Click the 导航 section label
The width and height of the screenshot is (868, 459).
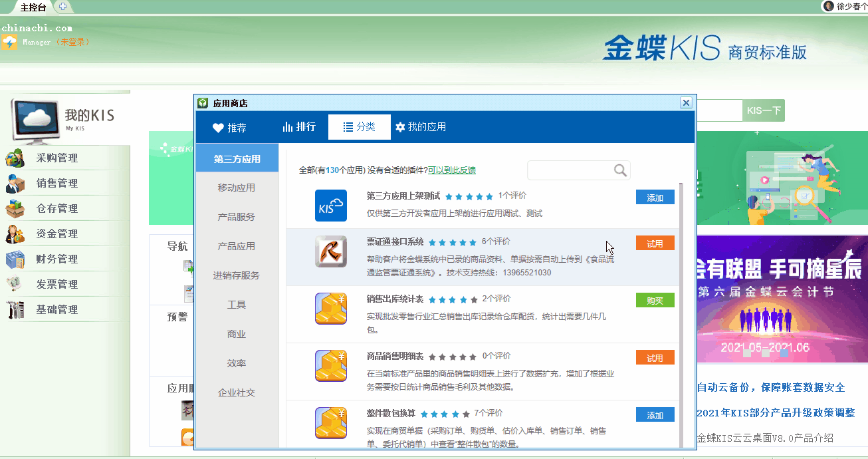click(177, 246)
